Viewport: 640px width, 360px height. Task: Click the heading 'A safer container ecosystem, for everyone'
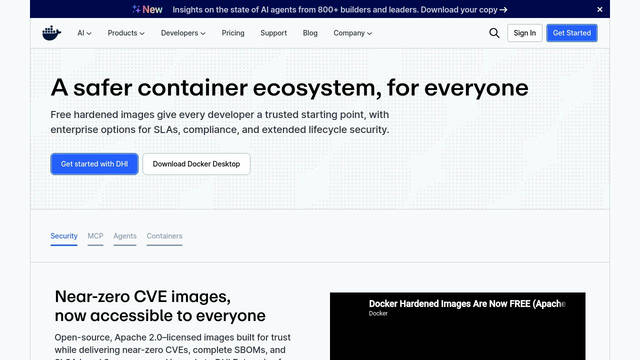[x=289, y=88]
